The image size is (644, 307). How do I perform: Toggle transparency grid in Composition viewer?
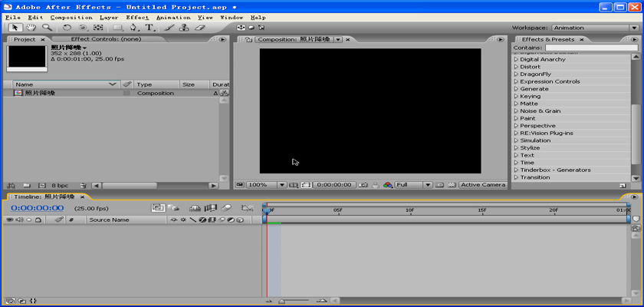pos(450,185)
